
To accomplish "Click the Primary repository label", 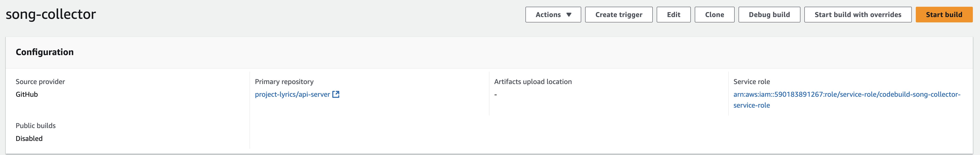I will 284,81.
